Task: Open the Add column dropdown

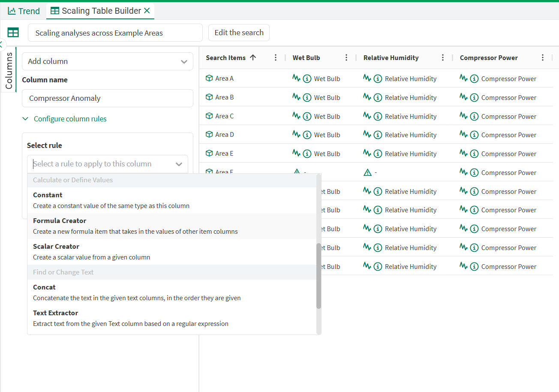Action: click(x=107, y=61)
